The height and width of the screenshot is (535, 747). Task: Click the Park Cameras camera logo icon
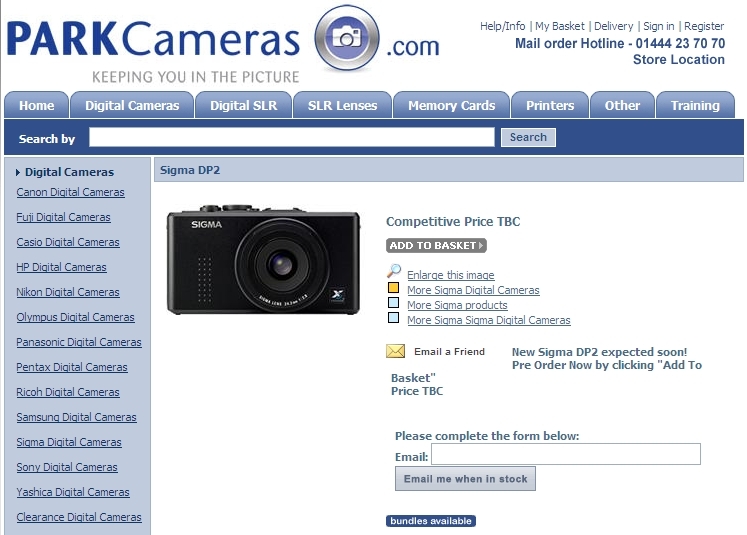pos(346,39)
